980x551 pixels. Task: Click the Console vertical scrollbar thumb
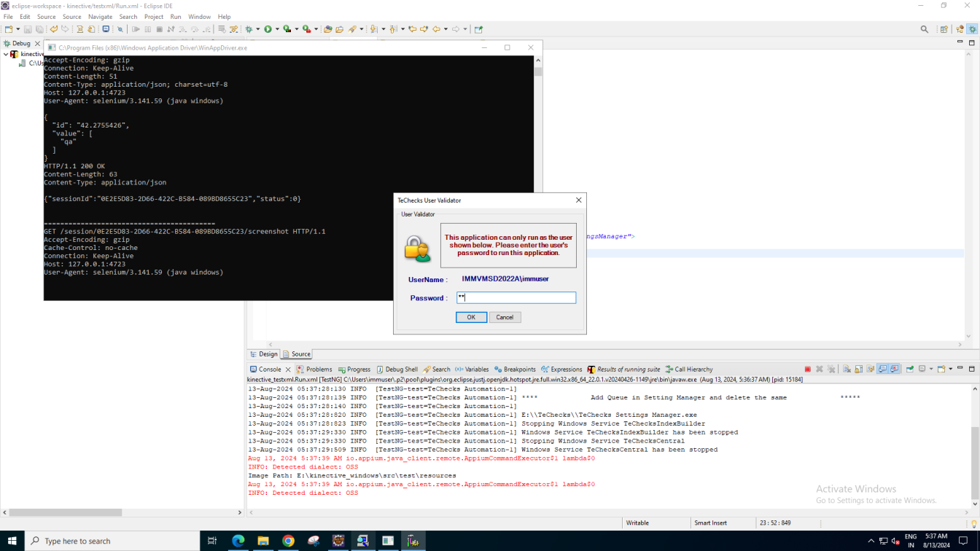[x=975, y=463]
